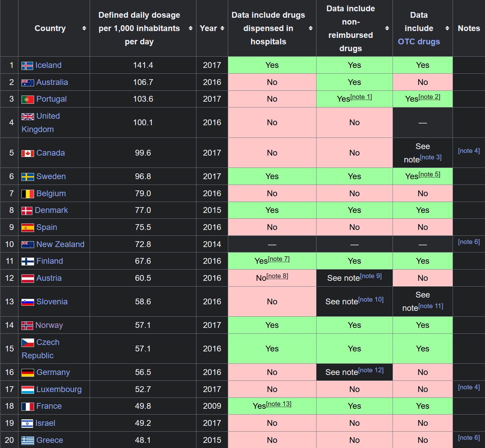Click the Denmark flag icon
The width and height of the screenshot is (485, 448).
coord(27,211)
